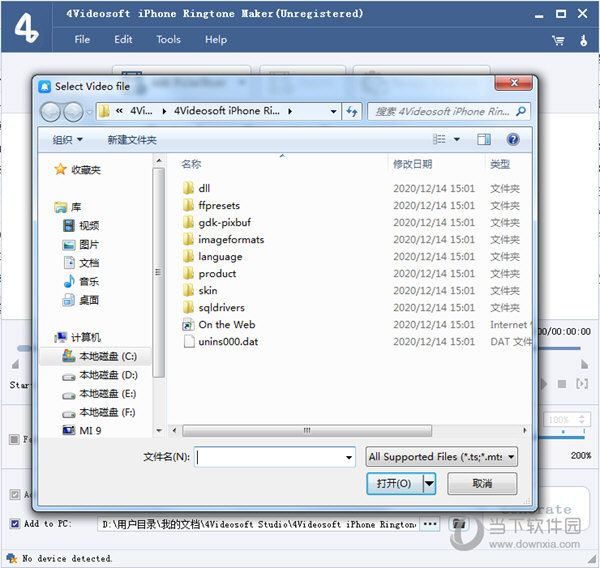This screenshot has height=568, width=600.
Task: Click the refresh button beside address bar
Action: tap(352, 111)
